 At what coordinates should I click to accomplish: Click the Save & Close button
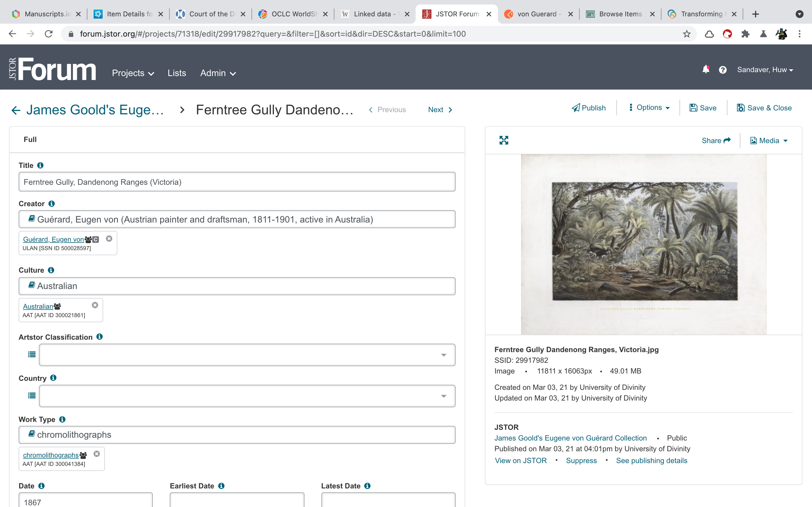(764, 108)
